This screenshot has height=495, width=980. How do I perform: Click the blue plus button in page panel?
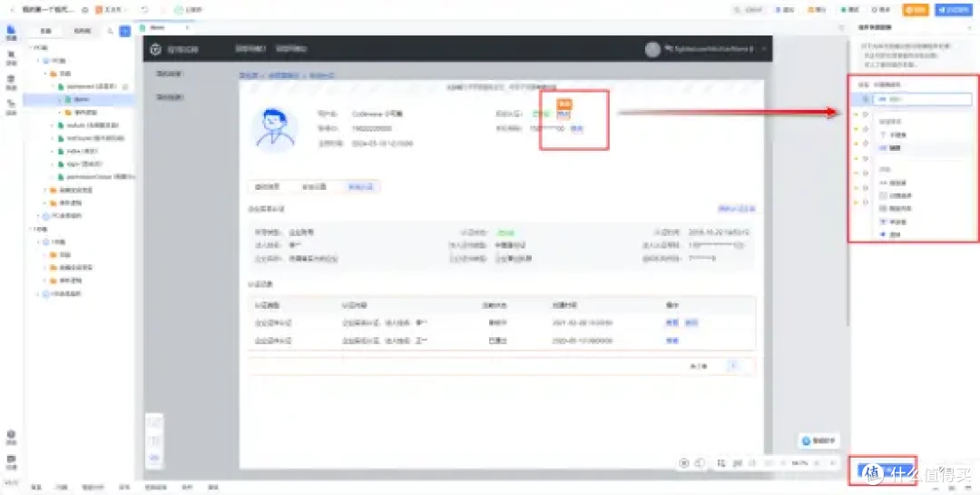click(x=125, y=31)
